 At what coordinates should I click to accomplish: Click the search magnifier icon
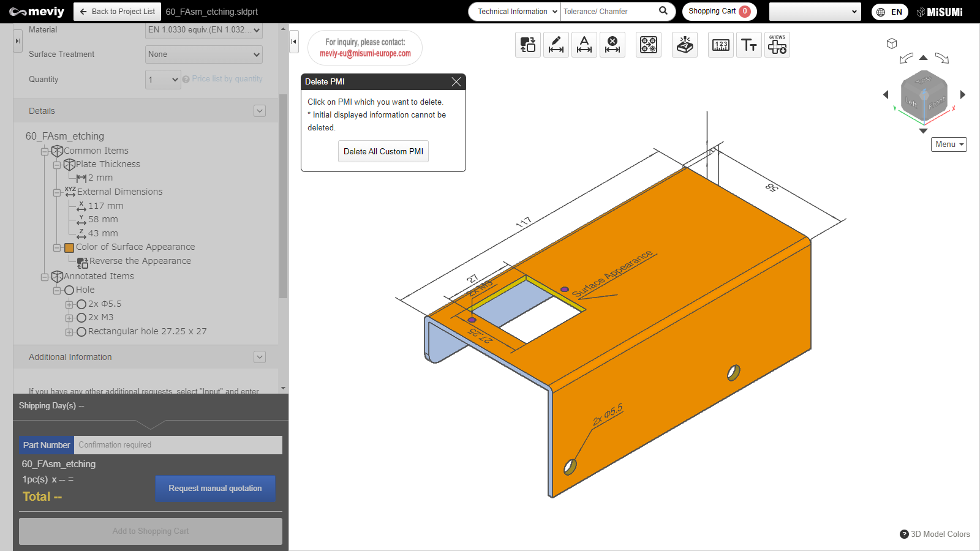(663, 11)
